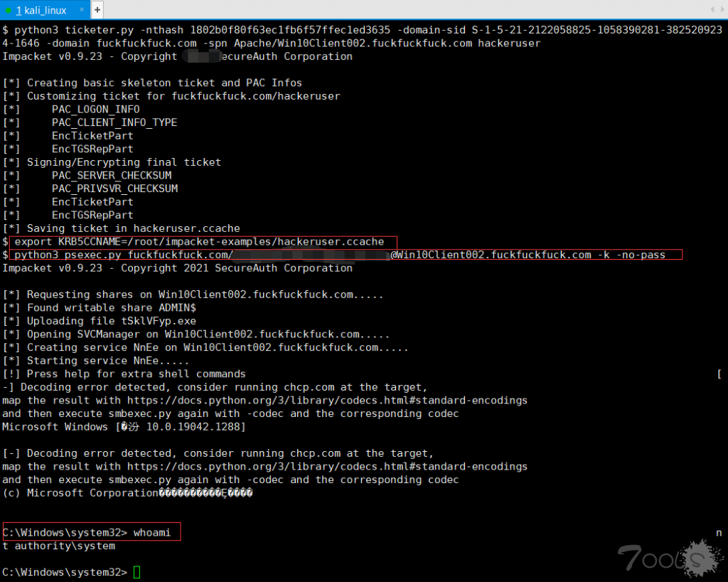
Task: Click the 'whoami' command at the prompt
Action: pyautogui.click(x=152, y=533)
